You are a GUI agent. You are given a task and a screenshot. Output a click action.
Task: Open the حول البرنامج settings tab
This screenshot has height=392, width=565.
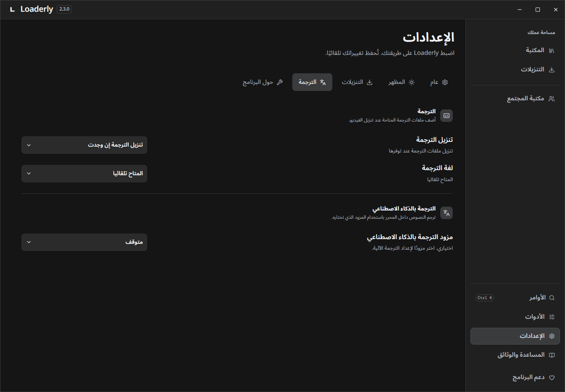[262, 82]
